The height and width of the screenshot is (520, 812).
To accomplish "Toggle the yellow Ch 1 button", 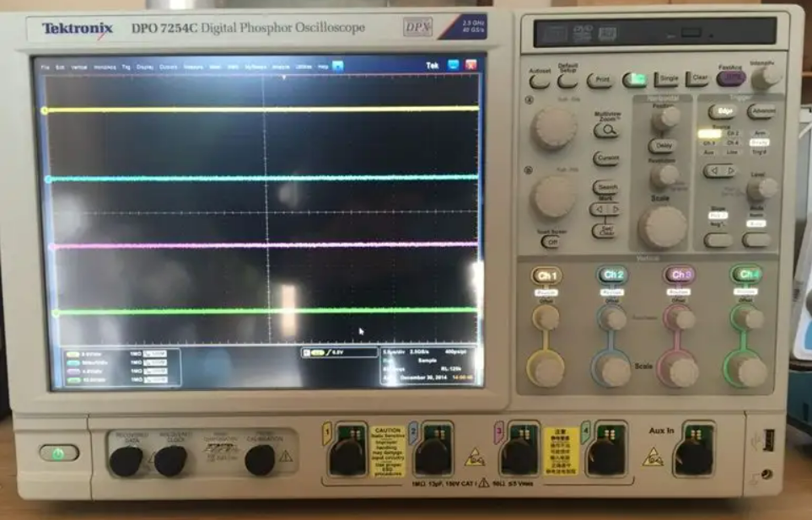I will click(547, 276).
